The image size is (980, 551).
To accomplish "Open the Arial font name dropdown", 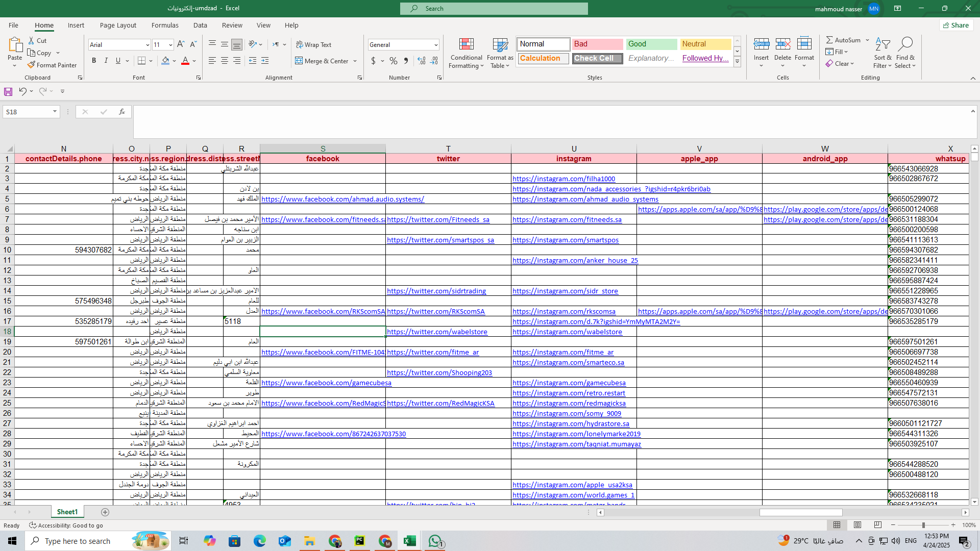I will (x=148, y=45).
